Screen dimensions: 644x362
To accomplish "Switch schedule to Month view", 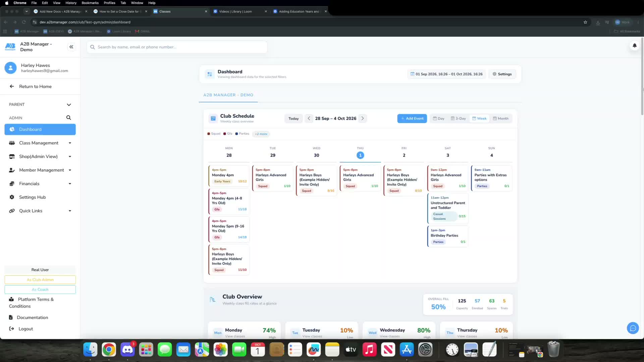I will [500, 119].
